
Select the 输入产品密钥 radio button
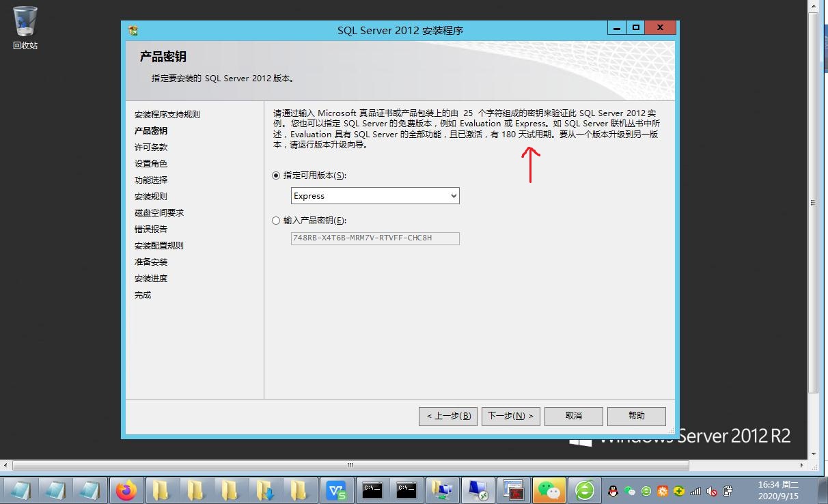pos(276,221)
